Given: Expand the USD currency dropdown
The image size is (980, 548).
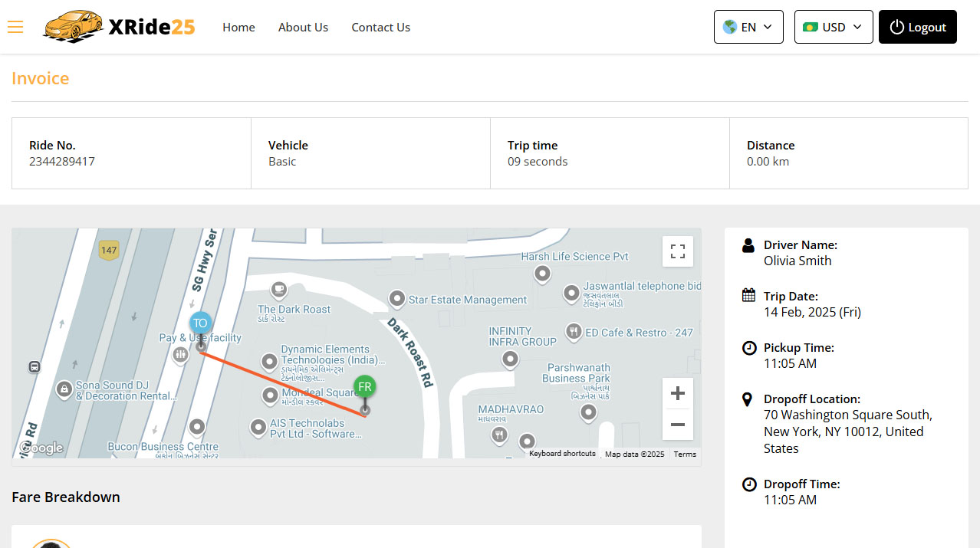Looking at the screenshot, I should click(x=834, y=27).
